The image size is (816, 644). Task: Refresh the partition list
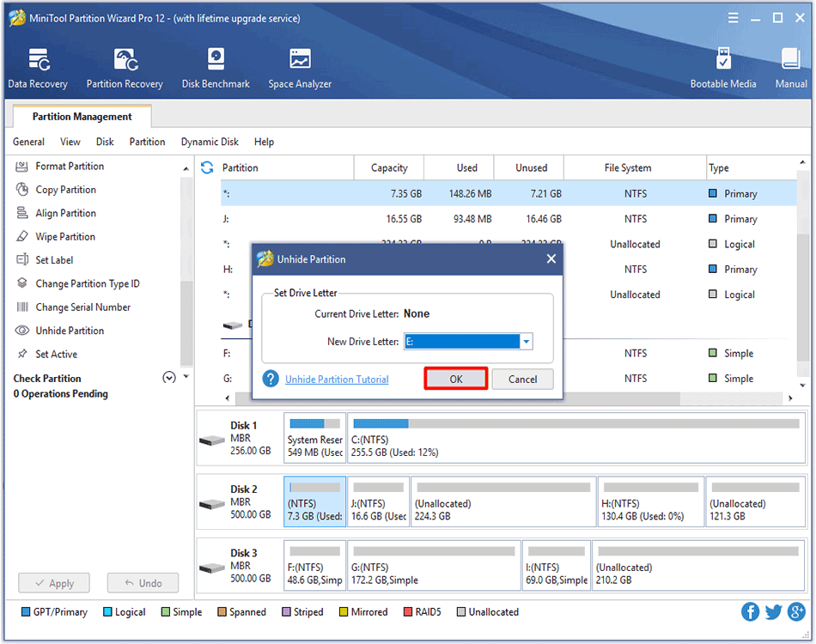[207, 167]
